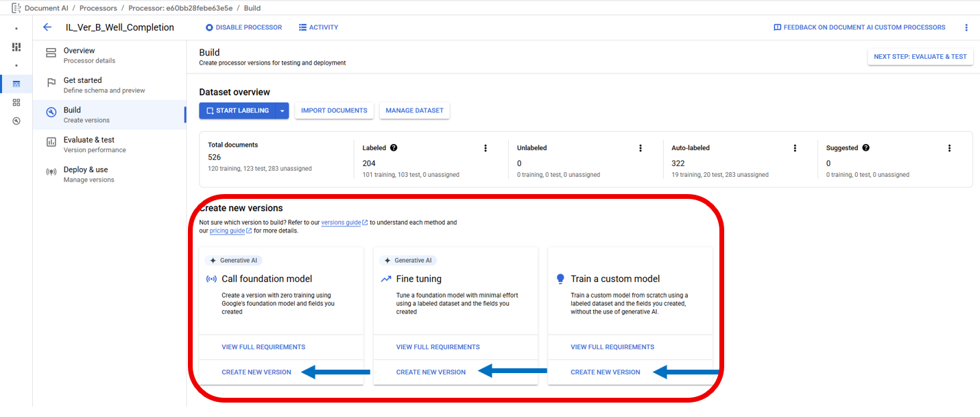Viewport: 980px width, 417px height.
Task: Go to the Overview section
Action: (80, 55)
